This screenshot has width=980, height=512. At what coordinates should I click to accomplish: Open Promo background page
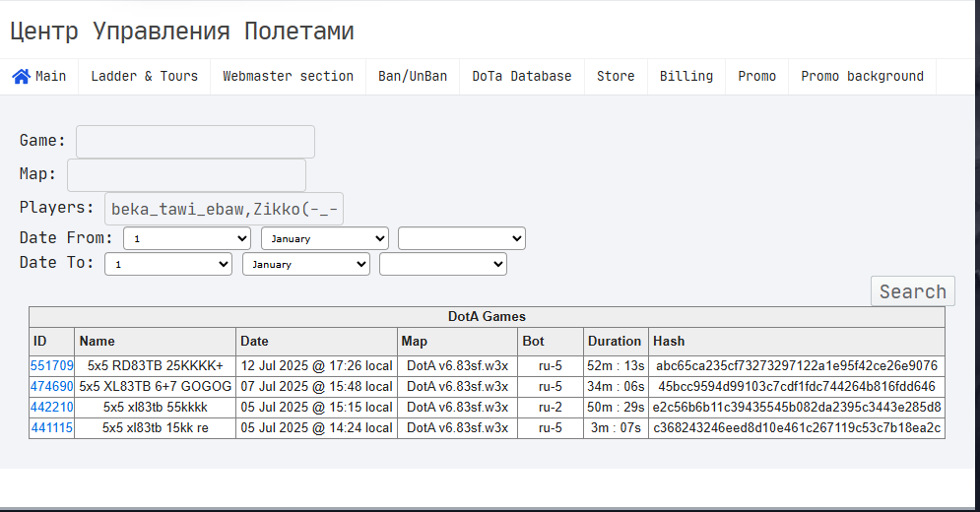coord(863,76)
